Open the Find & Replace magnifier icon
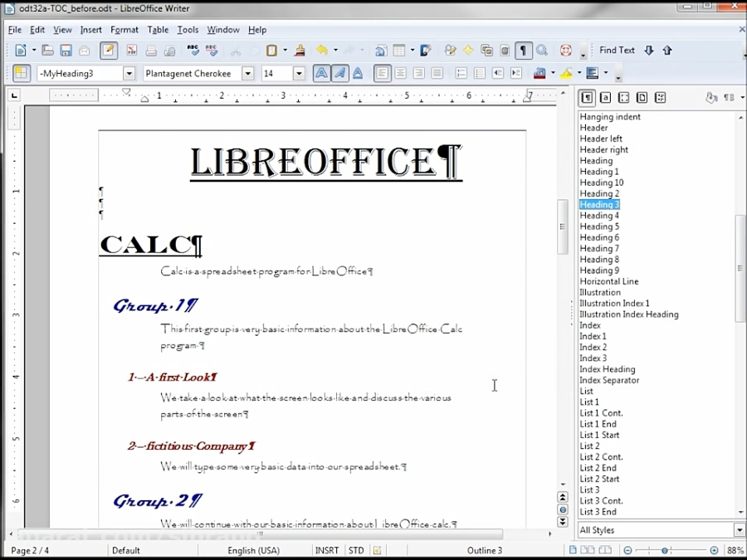Viewport: 747px width, 560px height. pyautogui.click(x=541, y=50)
